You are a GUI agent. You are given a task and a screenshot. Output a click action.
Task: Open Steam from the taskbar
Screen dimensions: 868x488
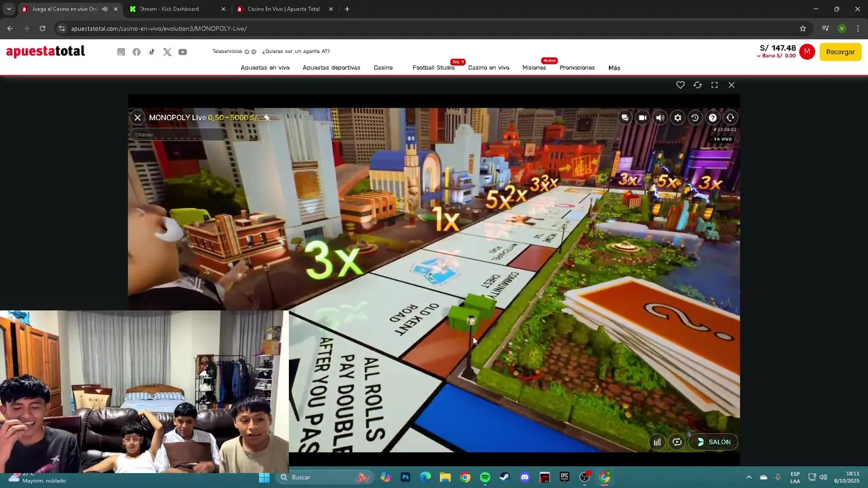pos(505,477)
